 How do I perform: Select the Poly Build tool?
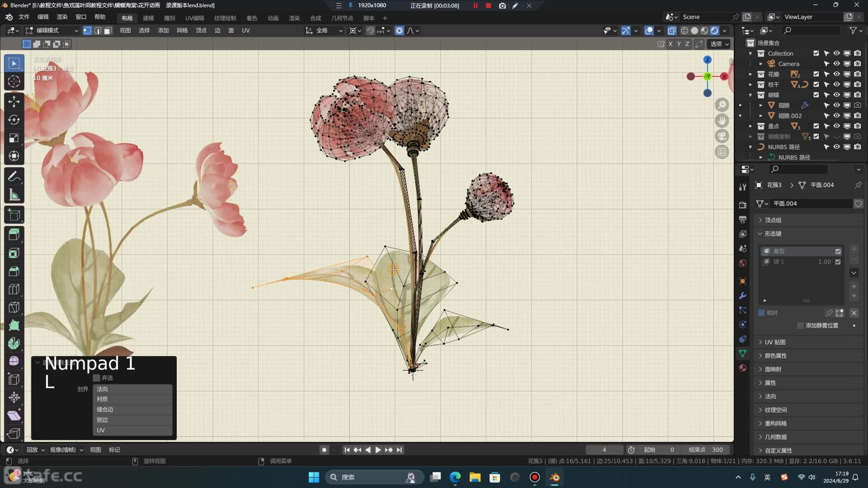pos(14,325)
